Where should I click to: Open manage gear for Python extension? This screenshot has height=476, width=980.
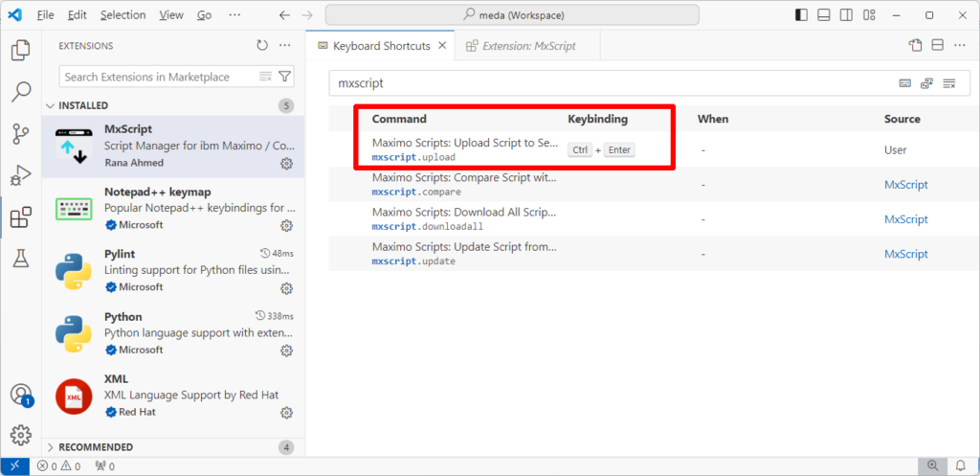pos(287,351)
